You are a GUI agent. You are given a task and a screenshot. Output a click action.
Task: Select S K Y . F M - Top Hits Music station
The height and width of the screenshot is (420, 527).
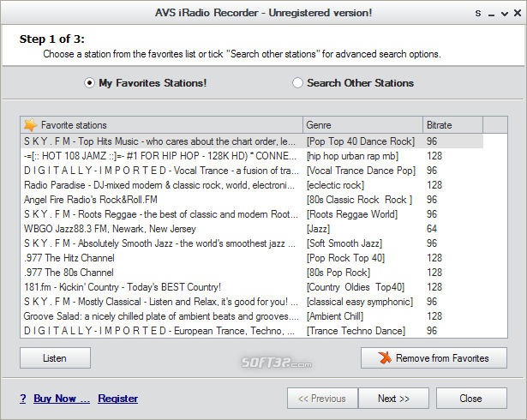click(252, 141)
